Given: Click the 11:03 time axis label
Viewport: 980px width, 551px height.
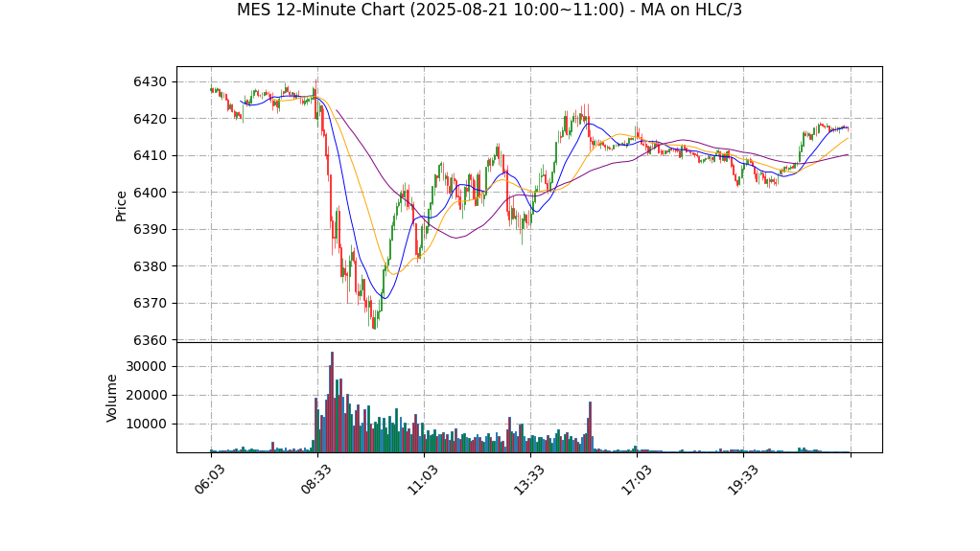Looking at the screenshot, I should pos(422,480).
